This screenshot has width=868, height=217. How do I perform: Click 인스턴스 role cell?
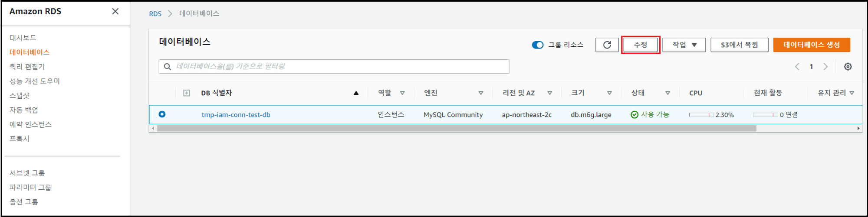(x=391, y=115)
